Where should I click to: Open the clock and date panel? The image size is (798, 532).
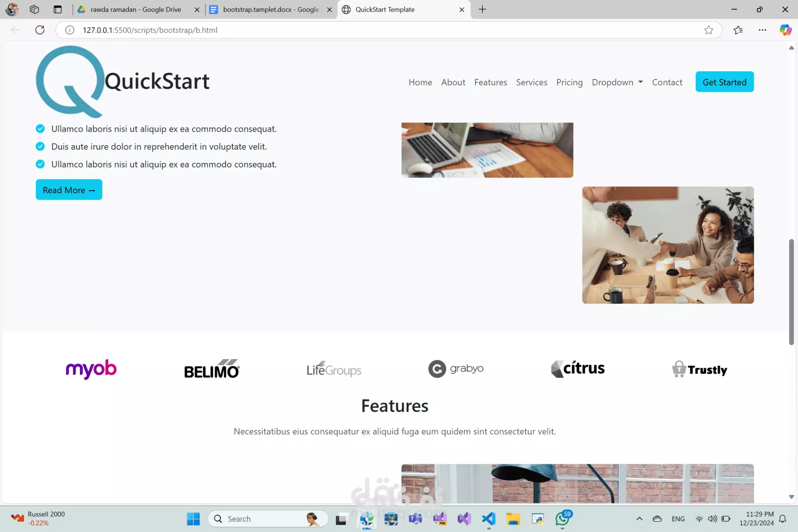pyautogui.click(x=756, y=519)
